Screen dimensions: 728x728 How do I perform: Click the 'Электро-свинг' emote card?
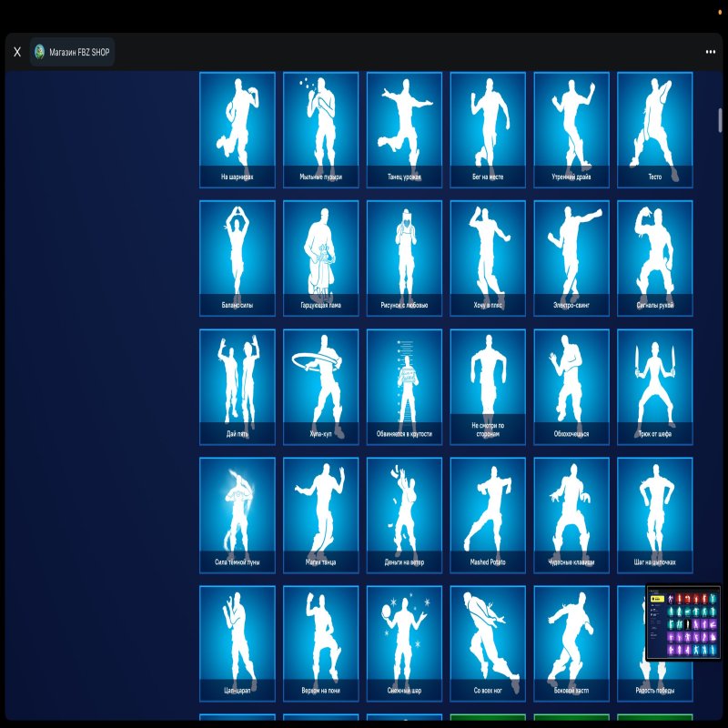point(571,258)
